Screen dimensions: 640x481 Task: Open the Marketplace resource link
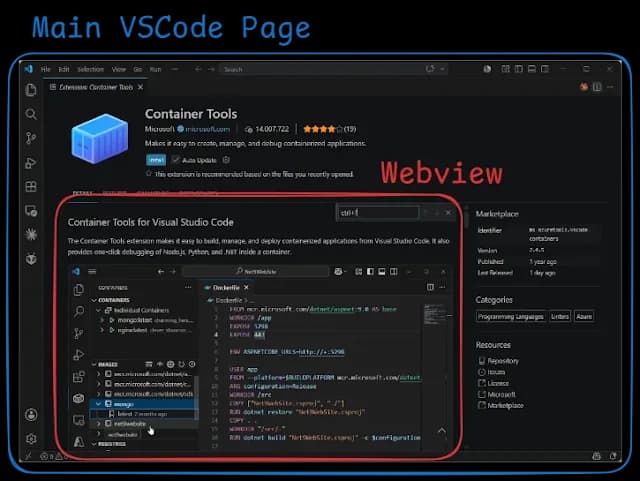501,405
